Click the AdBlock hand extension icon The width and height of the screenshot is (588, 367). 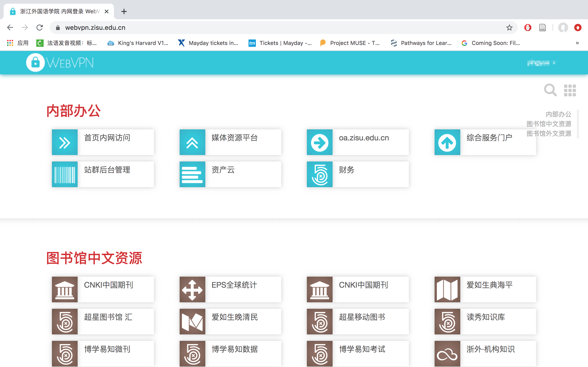coord(528,28)
